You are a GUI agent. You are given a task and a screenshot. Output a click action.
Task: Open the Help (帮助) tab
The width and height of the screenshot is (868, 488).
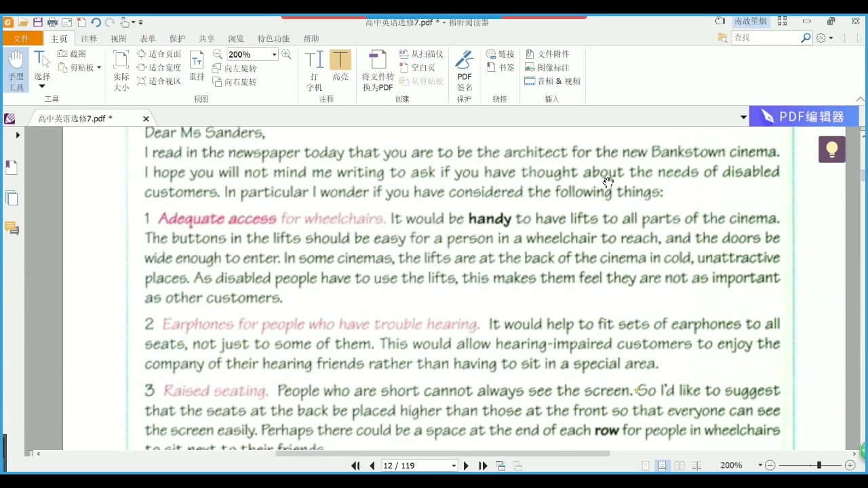(311, 39)
